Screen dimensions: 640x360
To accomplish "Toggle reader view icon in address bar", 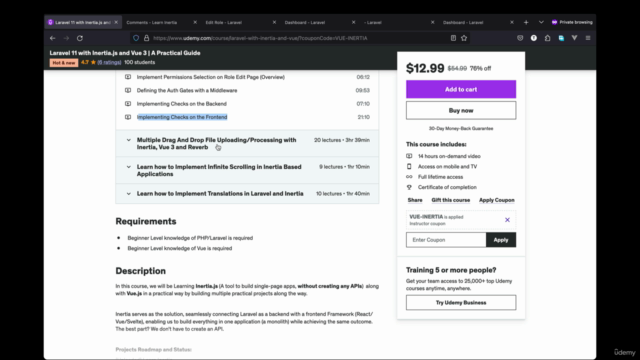I will point(453,38).
